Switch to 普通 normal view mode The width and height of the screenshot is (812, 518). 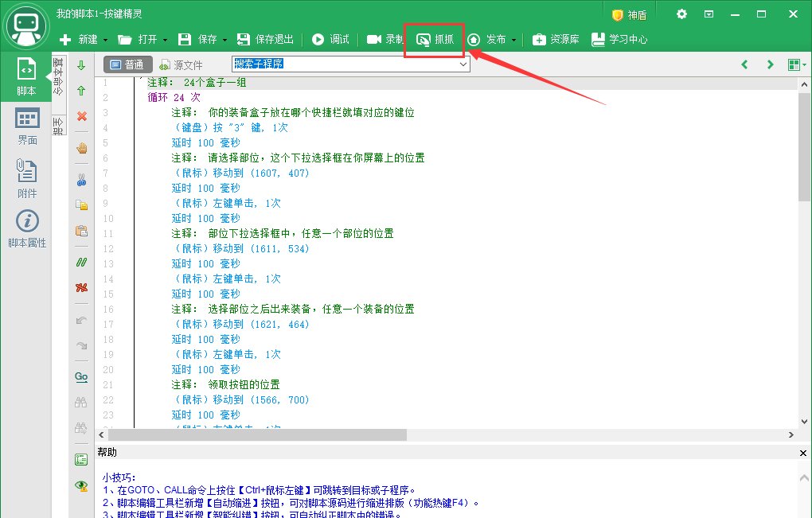[127, 64]
